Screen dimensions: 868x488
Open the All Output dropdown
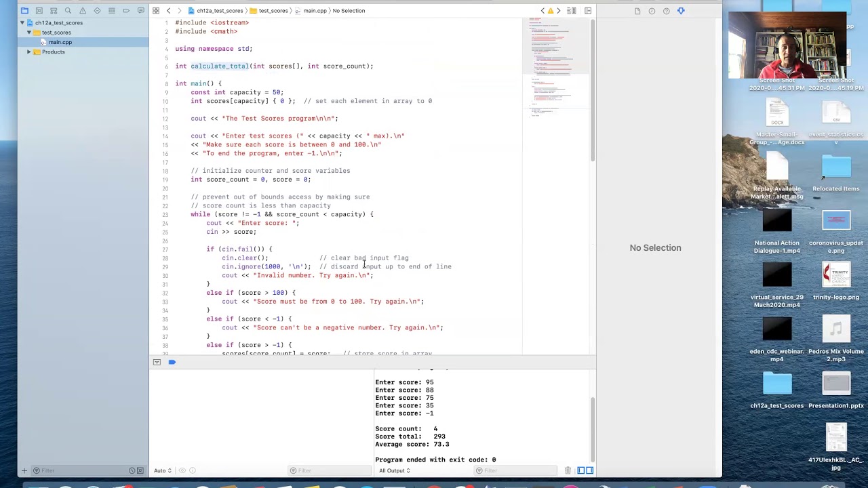[394, 470]
